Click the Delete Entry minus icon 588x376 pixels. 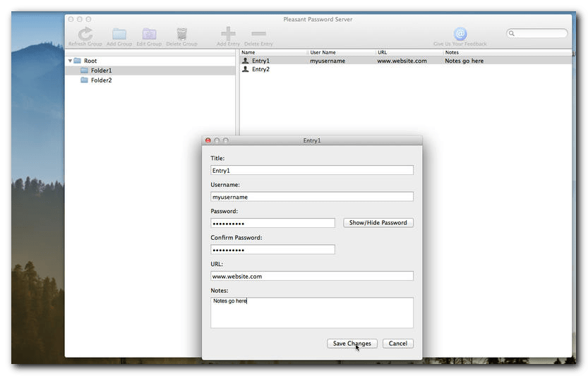258,34
